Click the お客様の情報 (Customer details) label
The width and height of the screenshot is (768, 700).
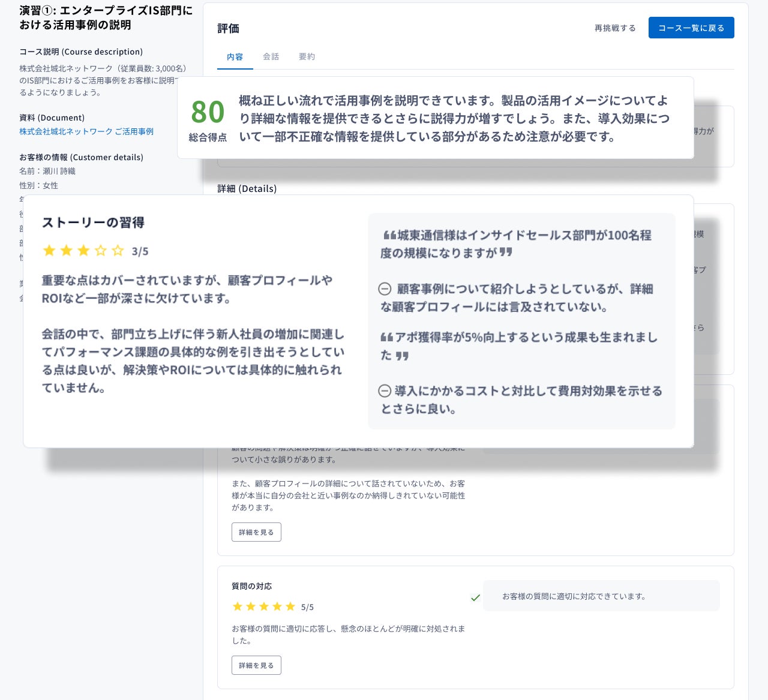click(82, 157)
